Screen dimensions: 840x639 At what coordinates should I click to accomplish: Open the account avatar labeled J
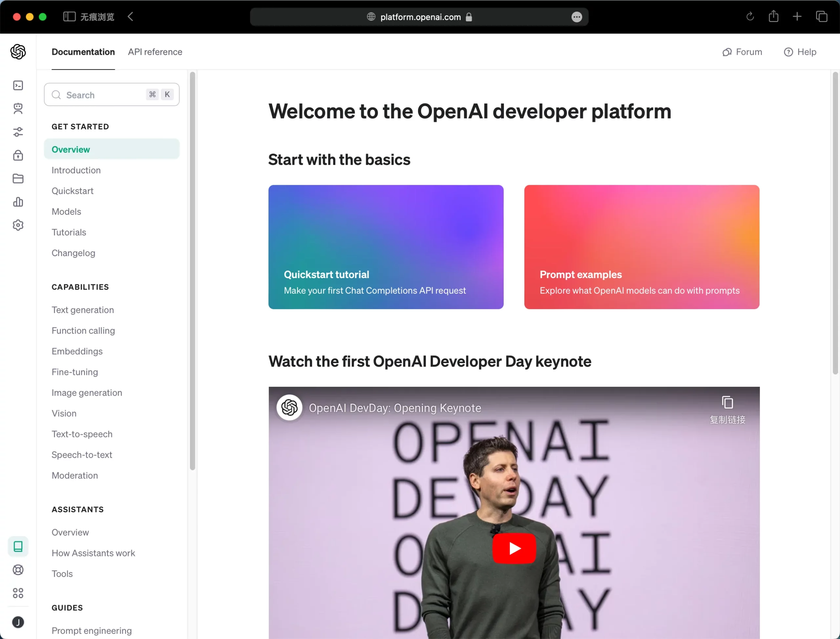click(18, 622)
